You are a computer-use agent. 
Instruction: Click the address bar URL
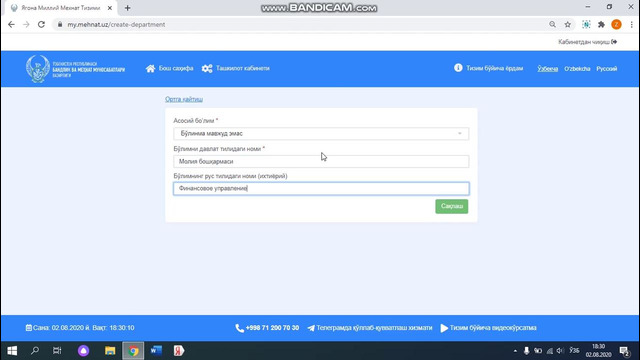point(116,24)
